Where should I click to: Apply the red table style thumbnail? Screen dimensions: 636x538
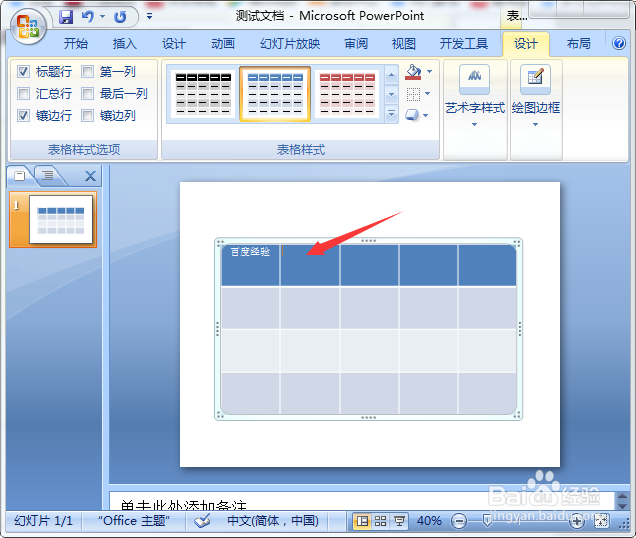click(347, 94)
